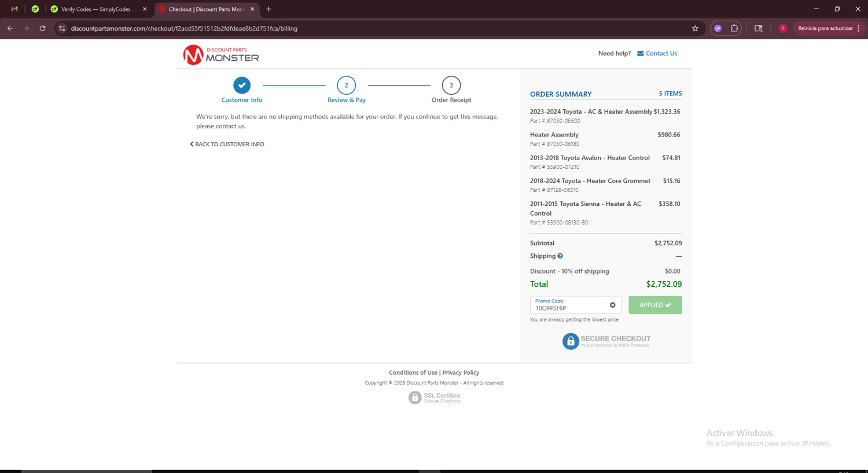Click the Secure Checkout lock badge
The image size is (868, 473).
606,341
